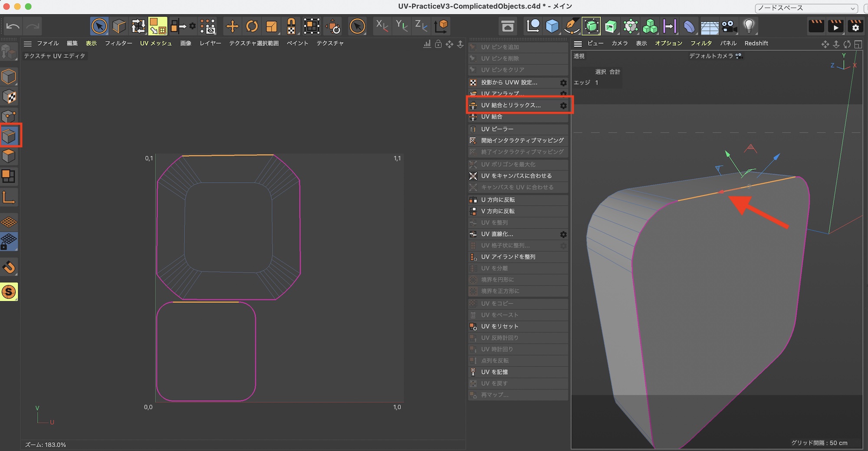Activate the Rotate tool
Screen dimensions: 868x451
point(252,26)
